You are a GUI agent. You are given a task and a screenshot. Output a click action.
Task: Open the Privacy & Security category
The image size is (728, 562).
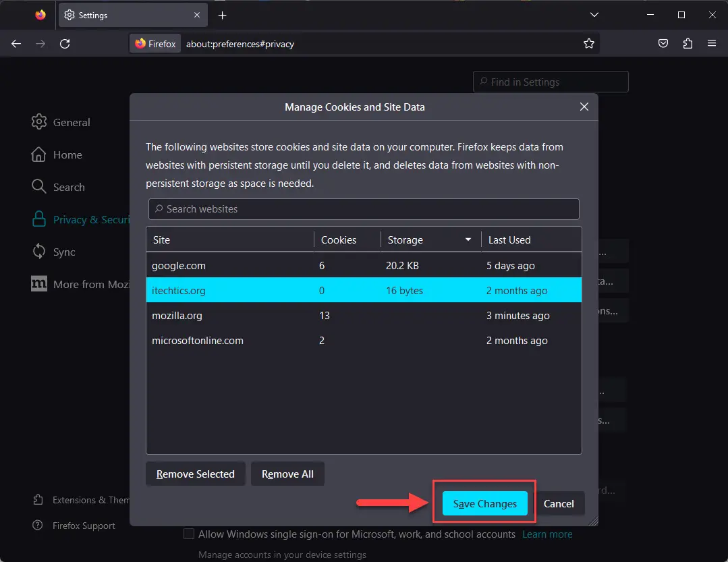pyautogui.click(x=80, y=219)
